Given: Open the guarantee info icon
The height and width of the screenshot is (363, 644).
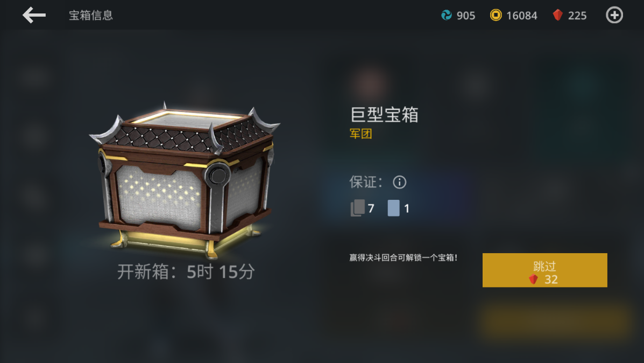Looking at the screenshot, I should (x=399, y=182).
